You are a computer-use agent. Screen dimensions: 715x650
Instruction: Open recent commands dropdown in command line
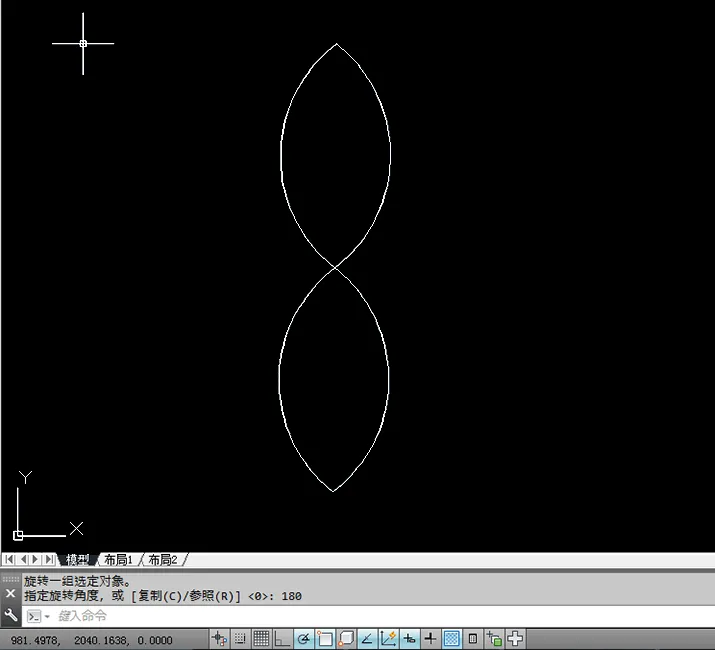coord(38,616)
